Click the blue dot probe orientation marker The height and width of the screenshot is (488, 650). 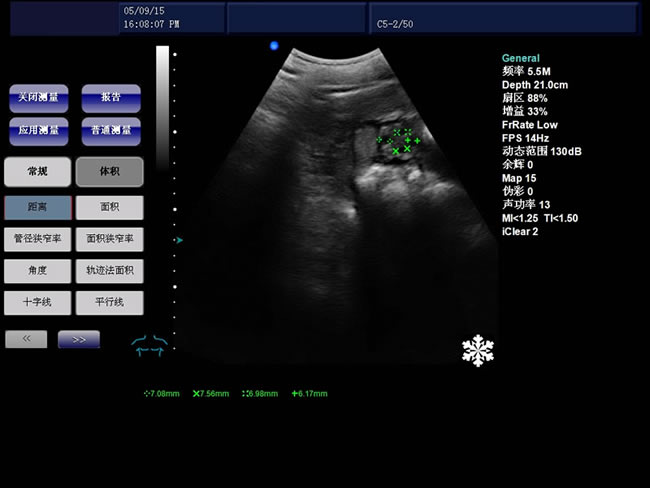(274, 46)
